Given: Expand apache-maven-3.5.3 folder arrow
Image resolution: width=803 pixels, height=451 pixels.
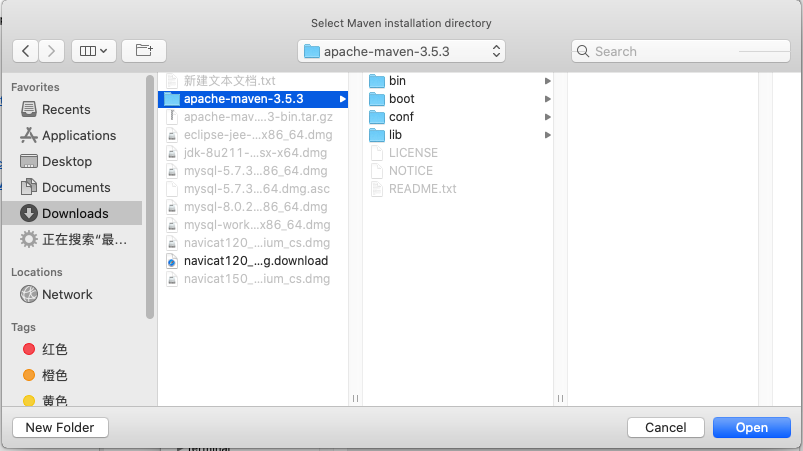Looking at the screenshot, I should (x=343, y=99).
